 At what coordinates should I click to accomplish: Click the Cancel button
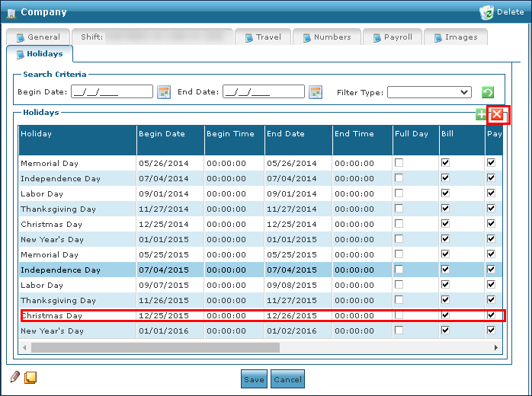click(x=287, y=379)
